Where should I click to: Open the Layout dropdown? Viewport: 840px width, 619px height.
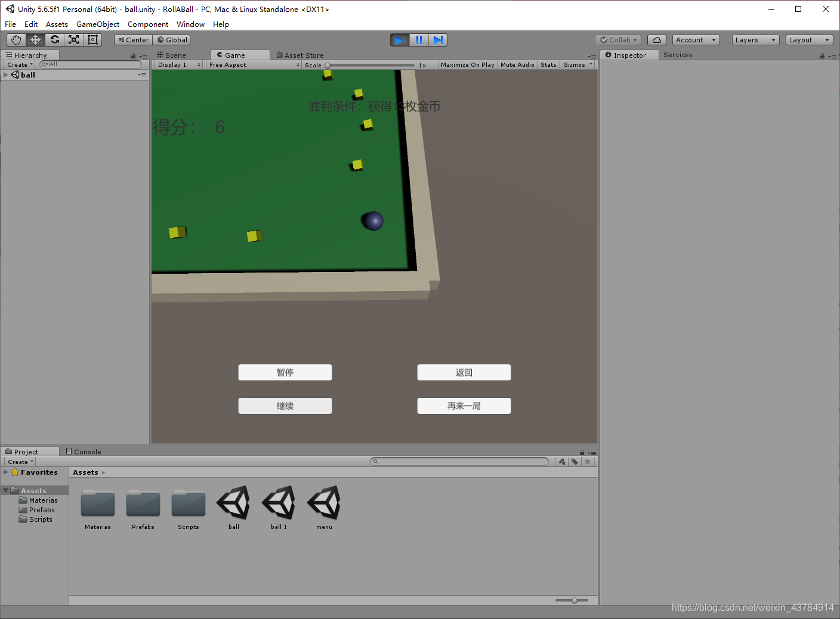point(809,40)
